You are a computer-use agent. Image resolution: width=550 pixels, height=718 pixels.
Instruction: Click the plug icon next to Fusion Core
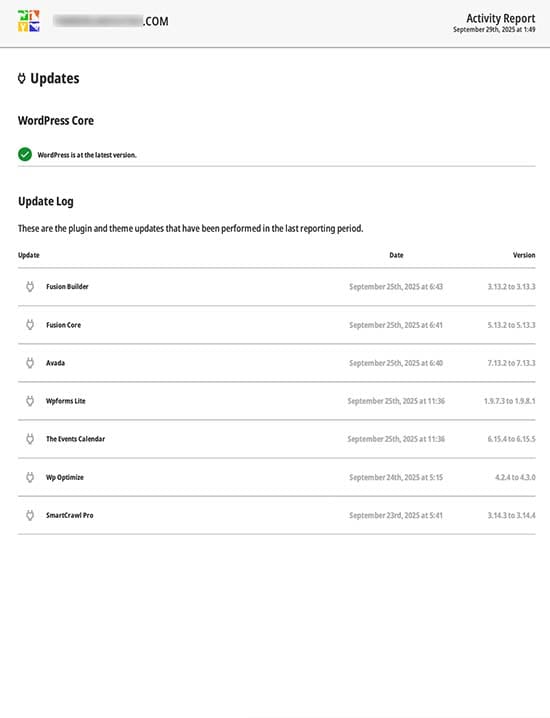pos(30,325)
